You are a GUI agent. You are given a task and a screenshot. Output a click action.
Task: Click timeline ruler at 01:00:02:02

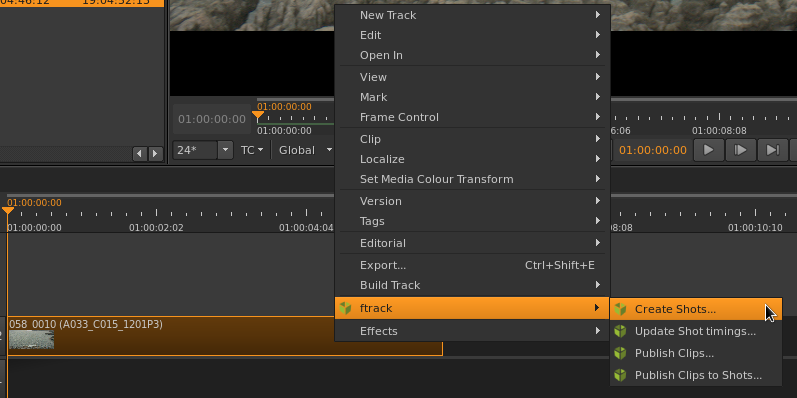156,228
